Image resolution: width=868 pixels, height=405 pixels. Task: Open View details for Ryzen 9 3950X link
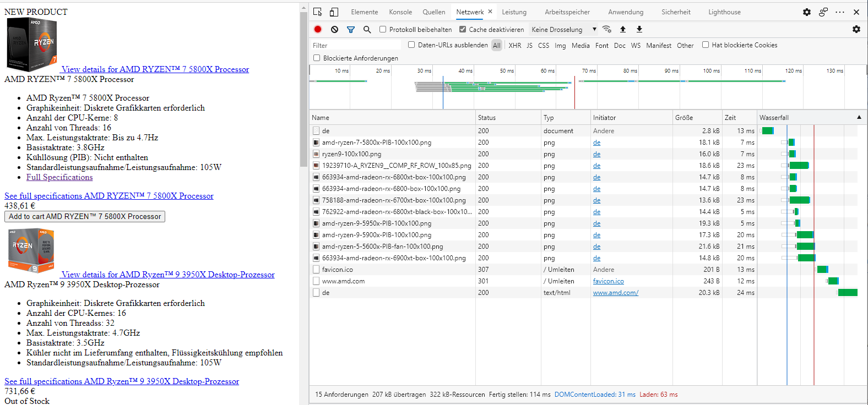pos(168,275)
